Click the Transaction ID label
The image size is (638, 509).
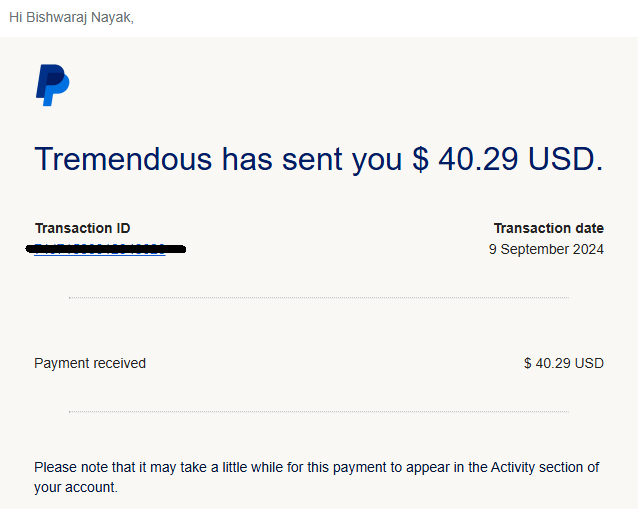coord(83,228)
